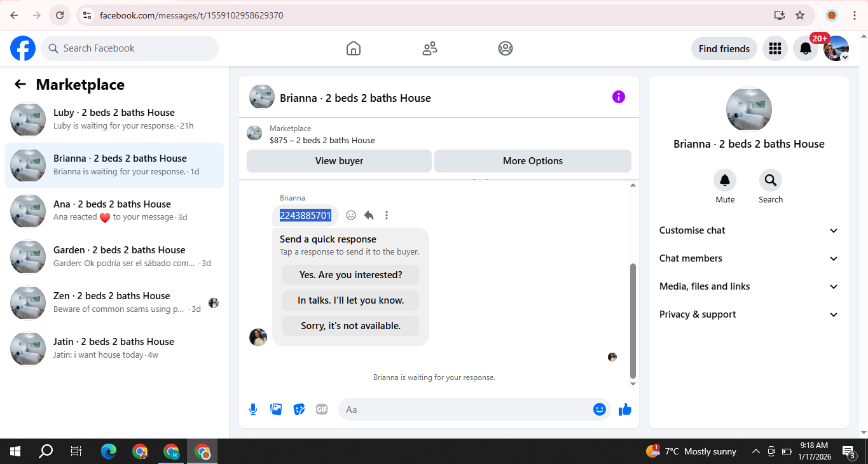Open the emoji picker in message box
This screenshot has width=868, height=464.
pos(599,409)
